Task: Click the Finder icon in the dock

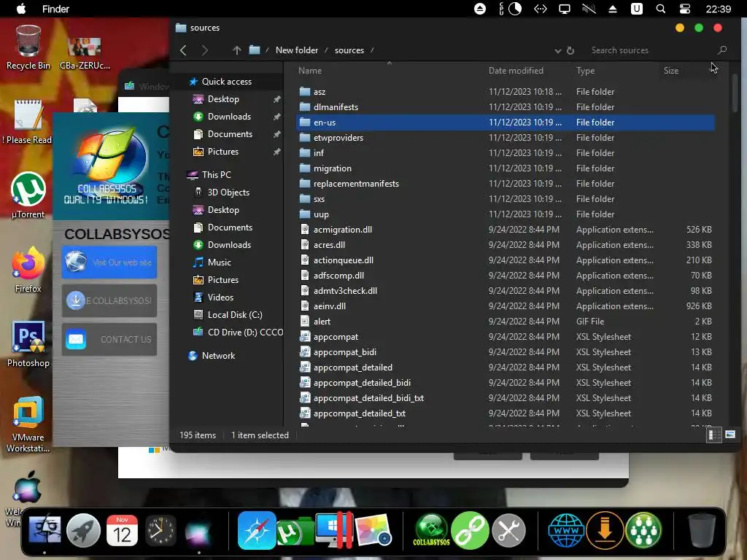Action: coord(44,530)
